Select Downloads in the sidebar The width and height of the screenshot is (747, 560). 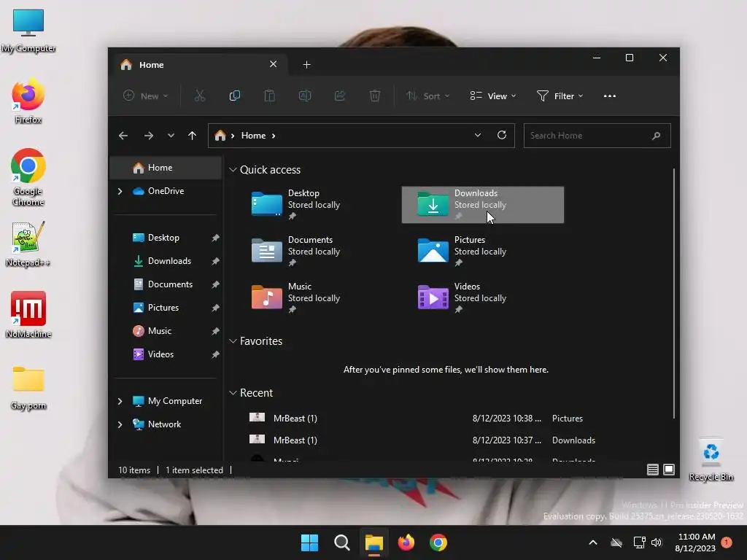(166, 261)
